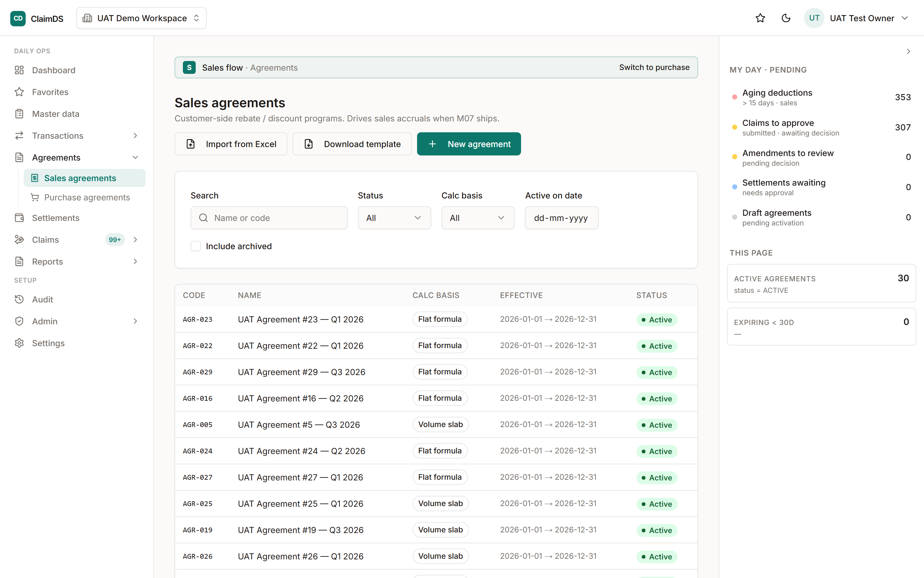Screen dimensions: 924x578
Task: Click the Active status on AGR-016
Action: (657, 398)
